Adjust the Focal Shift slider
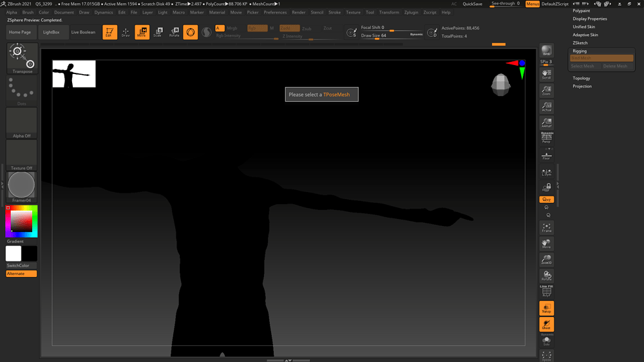This screenshot has width=644, height=362. 392,28
